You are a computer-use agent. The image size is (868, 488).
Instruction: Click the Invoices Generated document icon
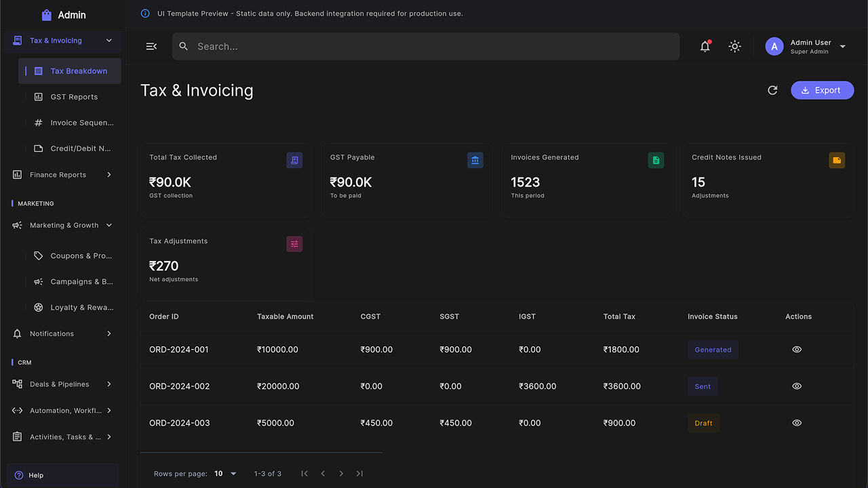pyautogui.click(x=656, y=160)
